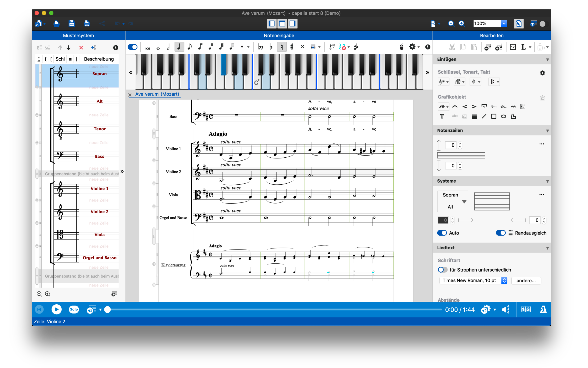Viewport: 588px width, 368px height.
Task: Click the red X delete staff icon
Action: [x=81, y=48]
